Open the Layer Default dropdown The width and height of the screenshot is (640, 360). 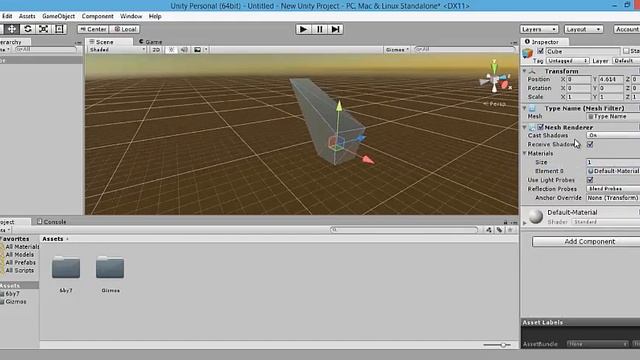[626, 61]
